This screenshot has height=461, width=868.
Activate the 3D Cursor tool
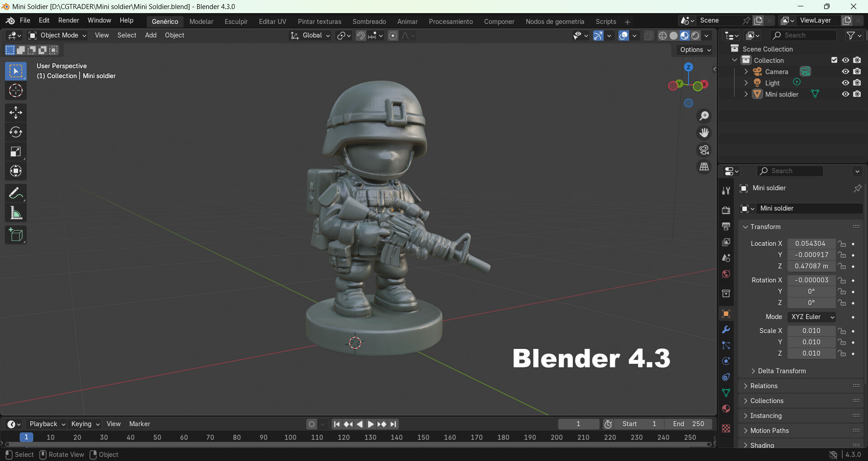[x=16, y=91]
